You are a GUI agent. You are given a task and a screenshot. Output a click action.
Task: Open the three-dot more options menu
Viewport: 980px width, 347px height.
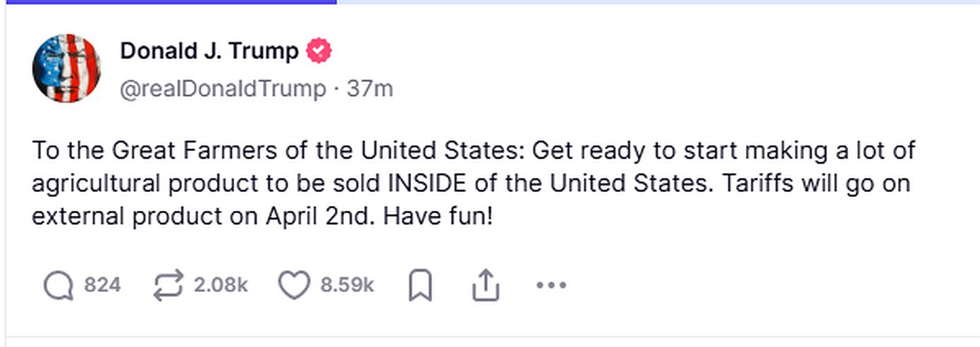coord(551,286)
